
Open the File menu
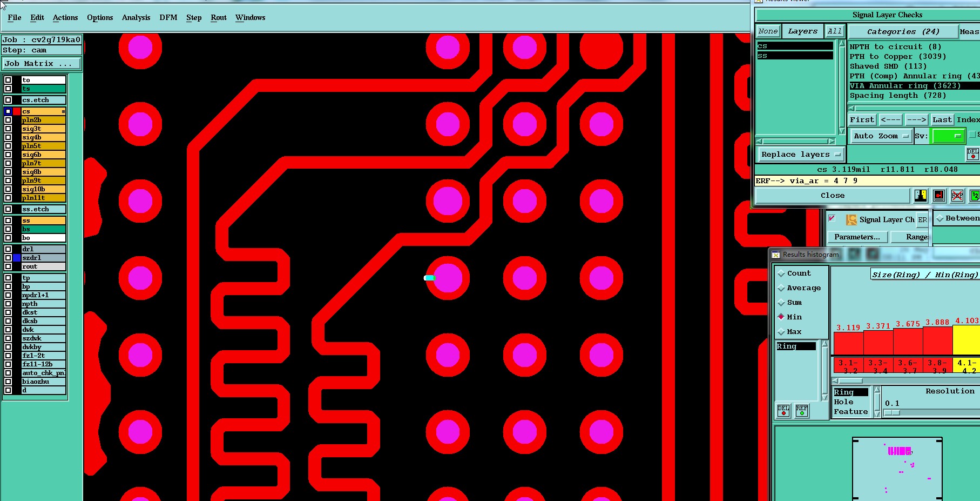[x=15, y=18]
